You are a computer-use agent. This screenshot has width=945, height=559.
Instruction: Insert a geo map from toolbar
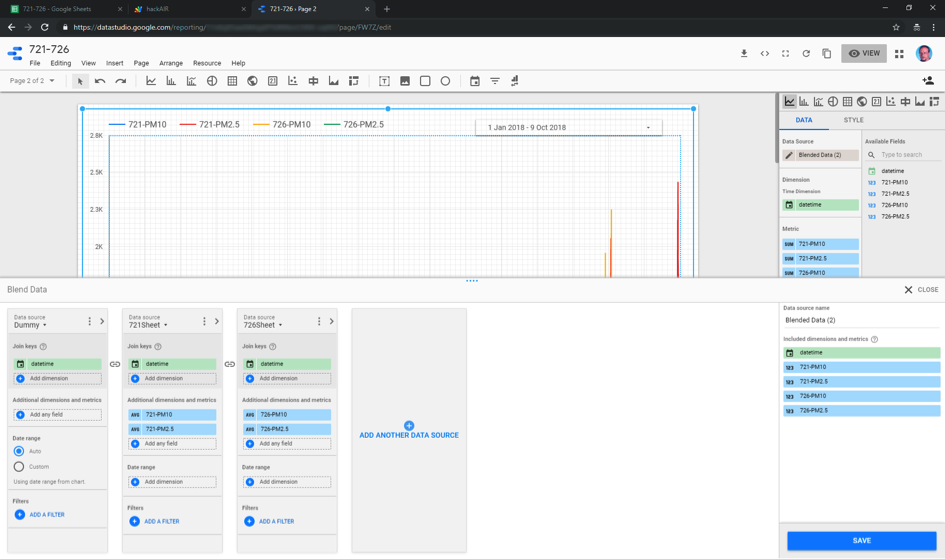pos(252,81)
